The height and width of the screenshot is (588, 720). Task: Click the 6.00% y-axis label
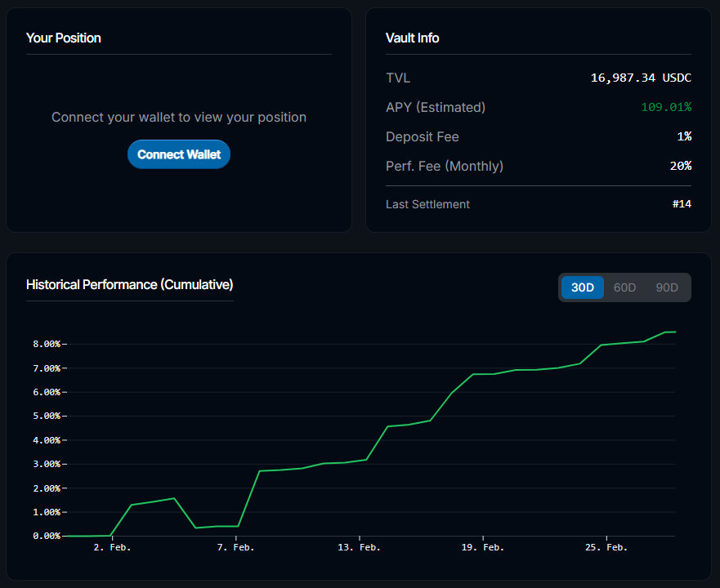(x=47, y=392)
